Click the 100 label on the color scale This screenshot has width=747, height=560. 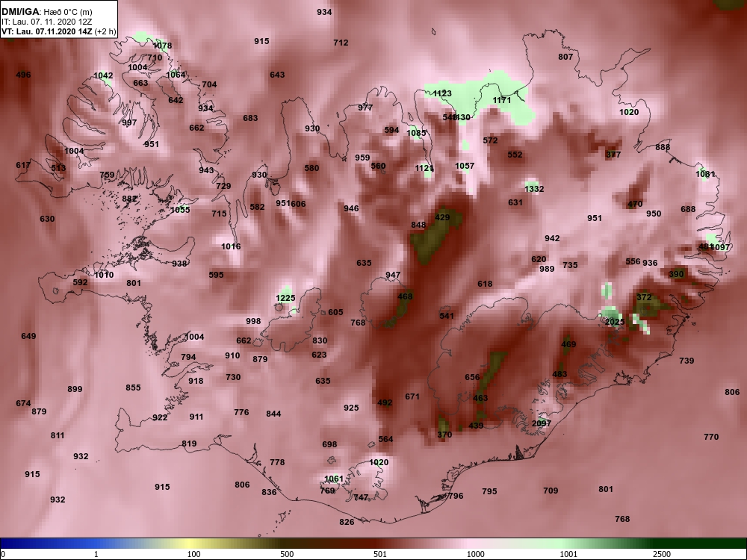194,554
